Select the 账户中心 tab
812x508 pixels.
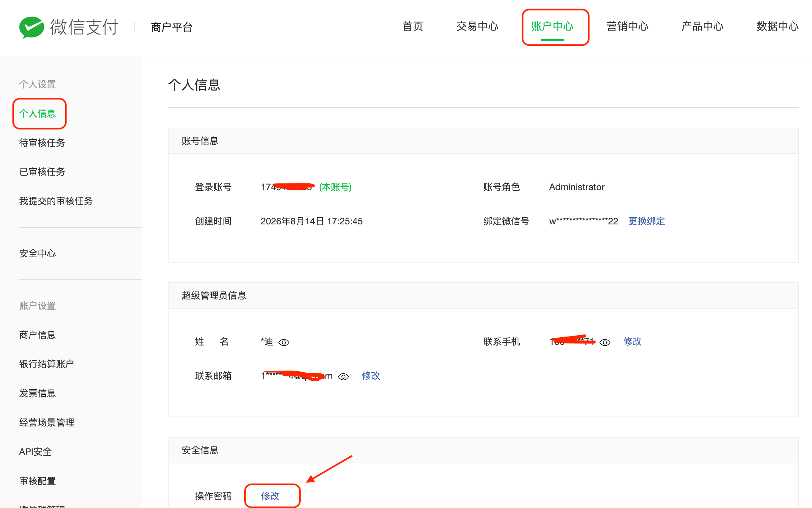[552, 26]
